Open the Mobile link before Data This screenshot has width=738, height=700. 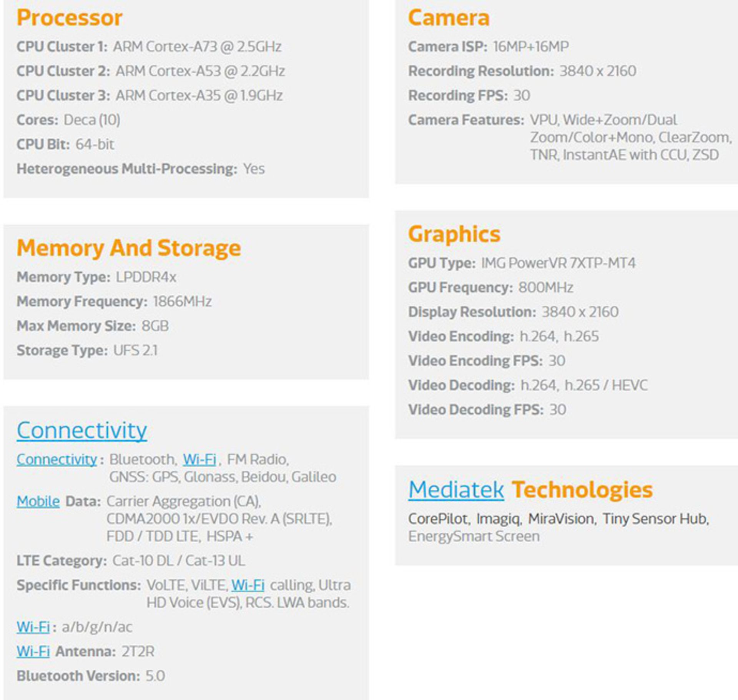(x=38, y=501)
